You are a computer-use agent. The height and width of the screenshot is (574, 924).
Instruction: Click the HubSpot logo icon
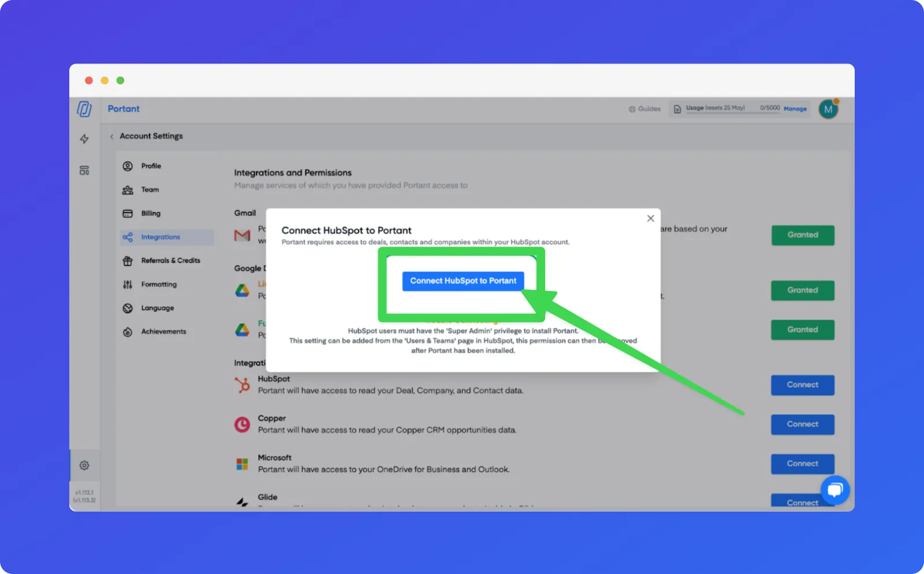(x=243, y=385)
